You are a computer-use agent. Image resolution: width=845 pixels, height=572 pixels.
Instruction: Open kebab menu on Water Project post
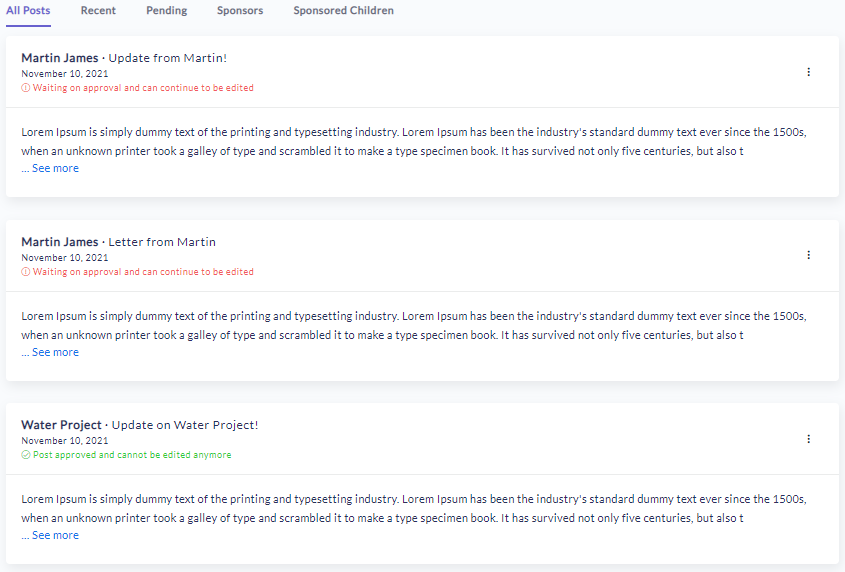[x=808, y=439]
